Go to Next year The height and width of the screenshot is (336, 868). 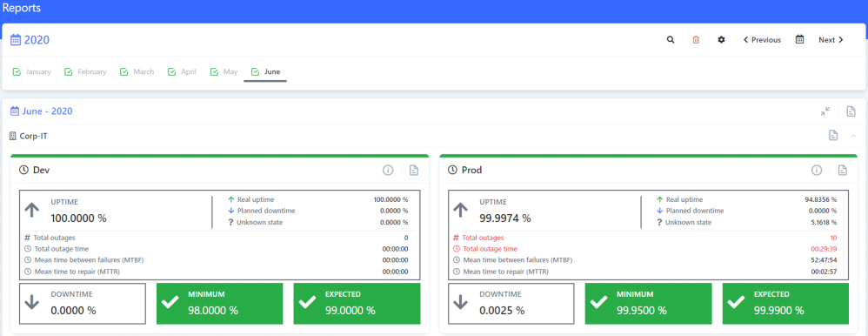pyautogui.click(x=831, y=40)
